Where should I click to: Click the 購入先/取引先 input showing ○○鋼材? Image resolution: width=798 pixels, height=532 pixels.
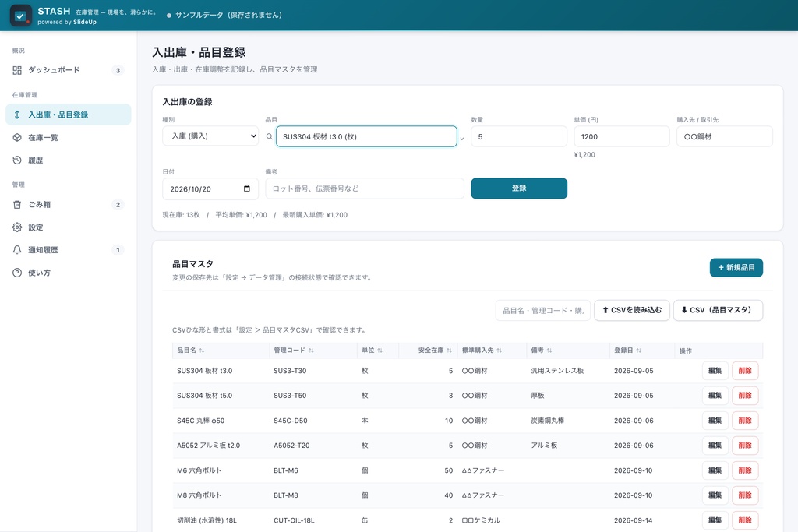click(724, 136)
